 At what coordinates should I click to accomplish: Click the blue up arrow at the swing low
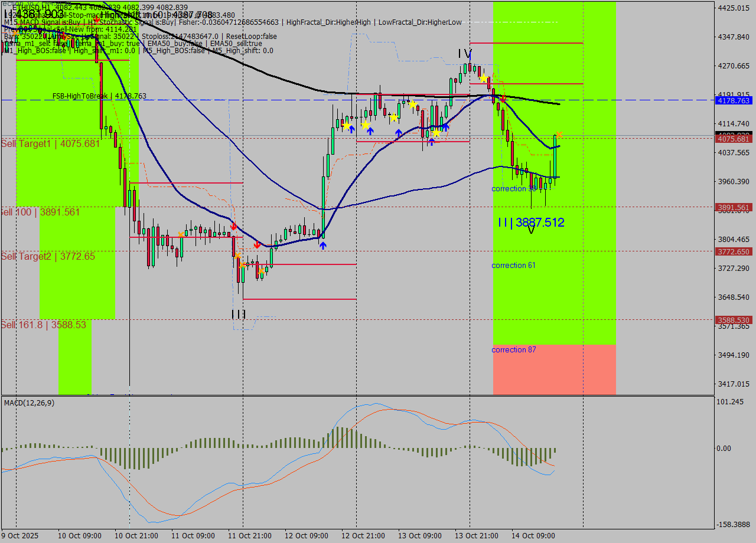pyautogui.click(x=322, y=244)
